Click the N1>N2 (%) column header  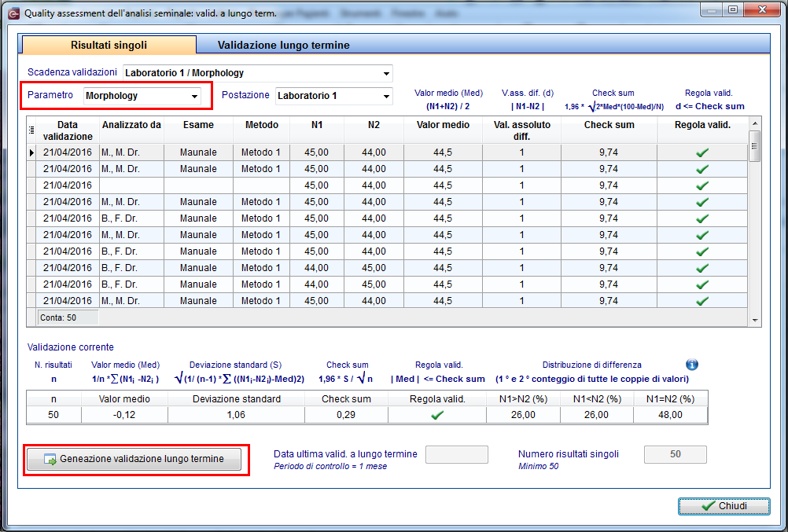(523, 399)
